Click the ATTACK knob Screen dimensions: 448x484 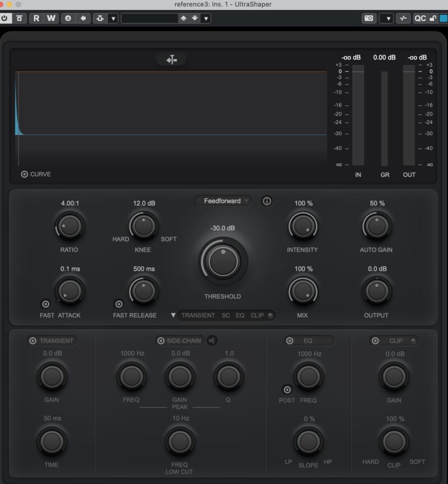coord(70,291)
